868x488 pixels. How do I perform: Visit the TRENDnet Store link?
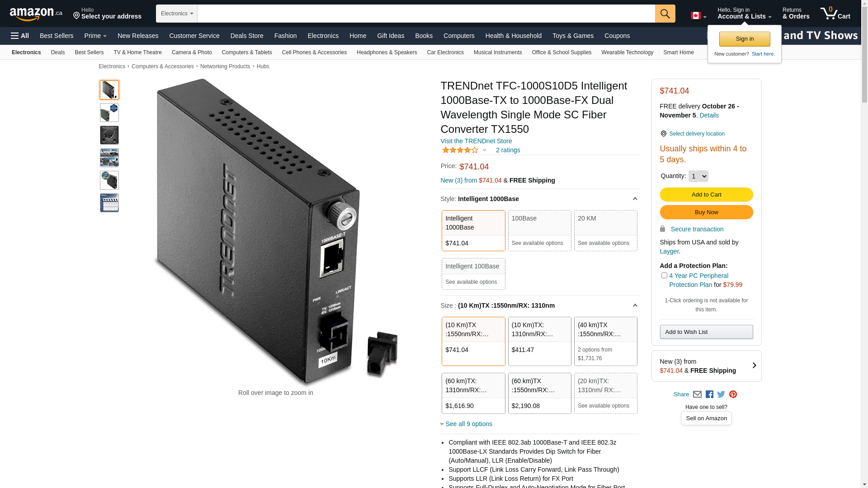[476, 141]
